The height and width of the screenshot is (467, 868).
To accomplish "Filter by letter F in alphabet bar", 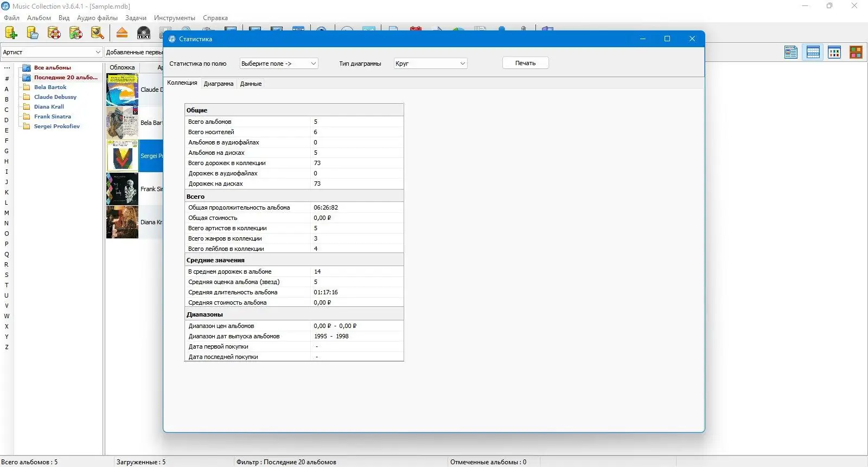I will coord(7,141).
